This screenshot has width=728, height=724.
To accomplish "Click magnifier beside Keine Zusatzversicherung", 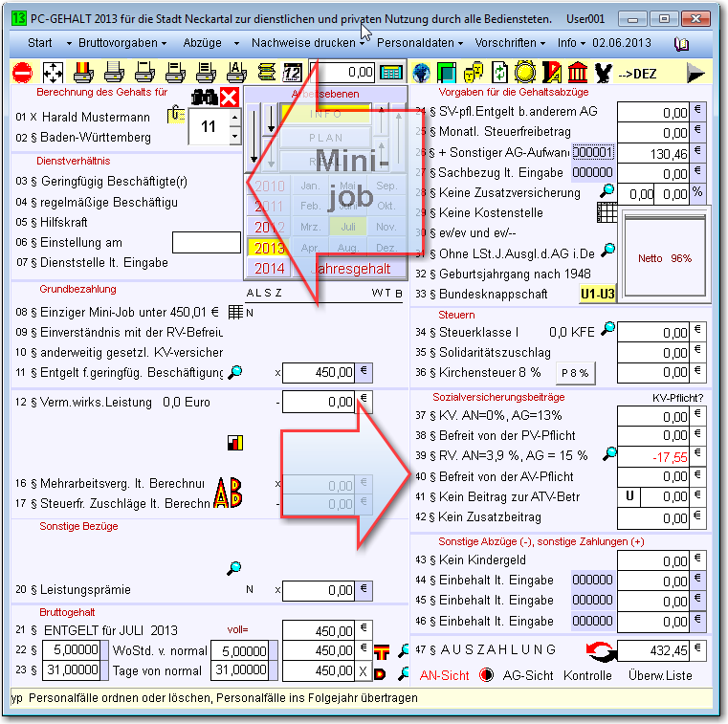I will point(607,190).
